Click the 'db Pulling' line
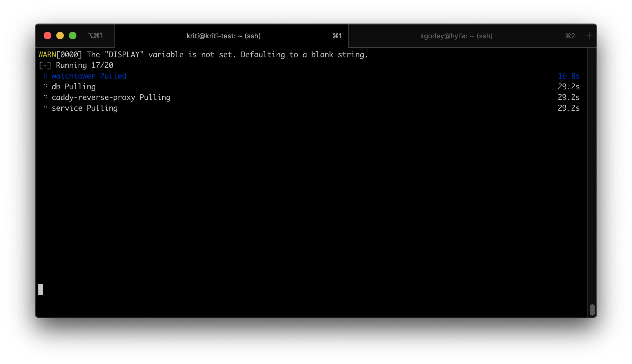The image size is (632, 364). pos(74,86)
